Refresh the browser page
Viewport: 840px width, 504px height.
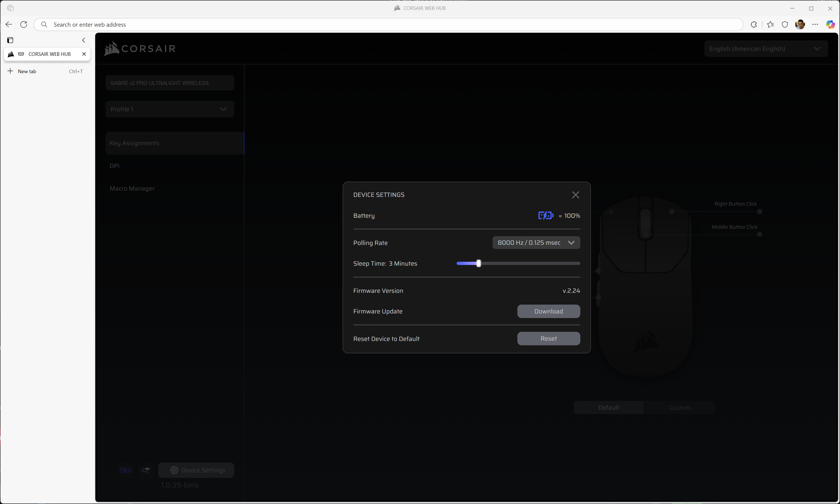coord(23,24)
